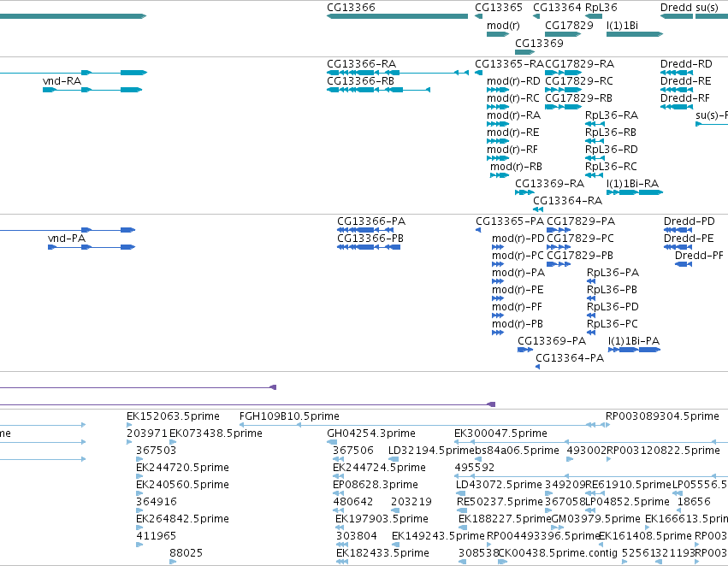The height and width of the screenshot is (566, 728).
Task: Select the mod(r)-RD transcript label
Action: tap(513, 81)
